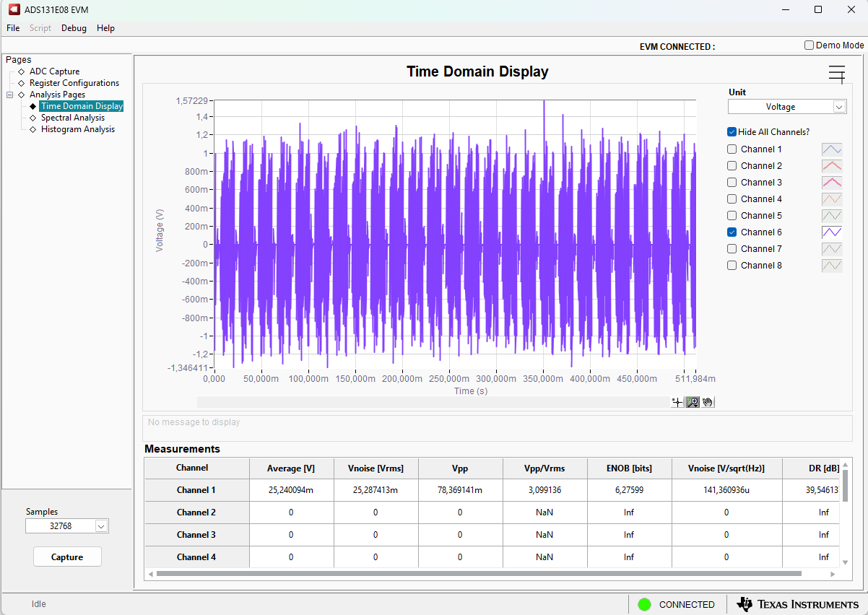Click the diamond bullet next to ADC Capture
The width and height of the screenshot is (868, 615).
click(x=21, y=71)
